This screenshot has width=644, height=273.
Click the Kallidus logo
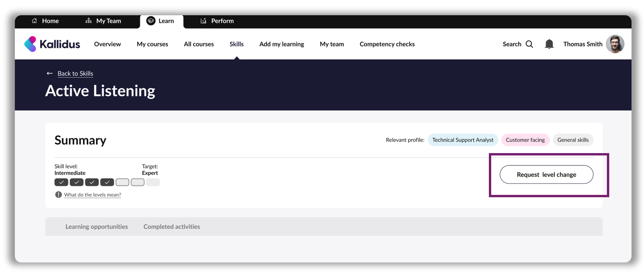pos(52,44)
